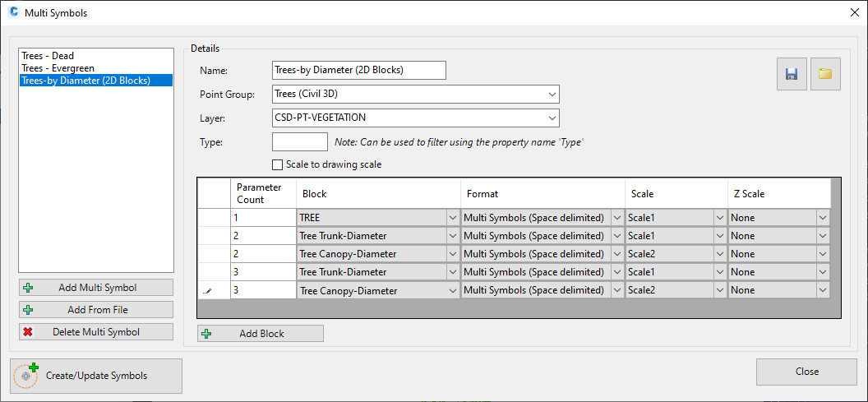Click the green plus on Add From File

click(x=29, y=310)
